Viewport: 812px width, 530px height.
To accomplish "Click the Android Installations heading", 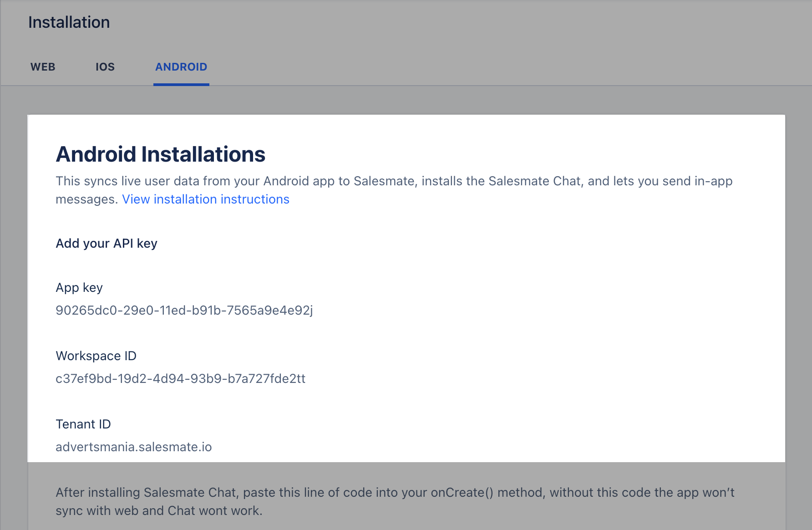I will [161, 154].
